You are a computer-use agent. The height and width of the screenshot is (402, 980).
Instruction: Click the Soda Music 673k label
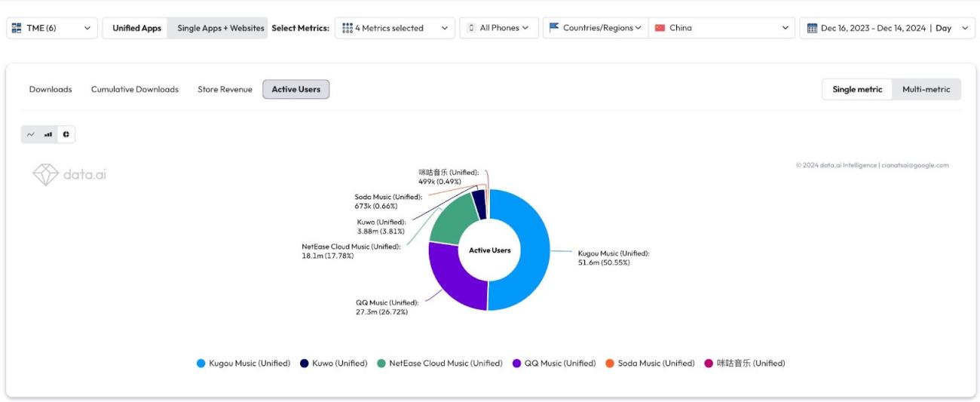point(388,201)
